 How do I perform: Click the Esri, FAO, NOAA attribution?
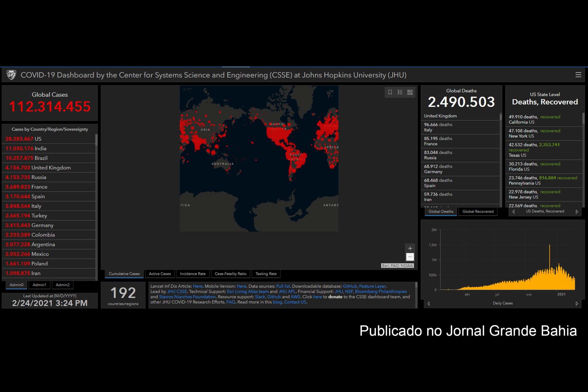click(397, 266)
